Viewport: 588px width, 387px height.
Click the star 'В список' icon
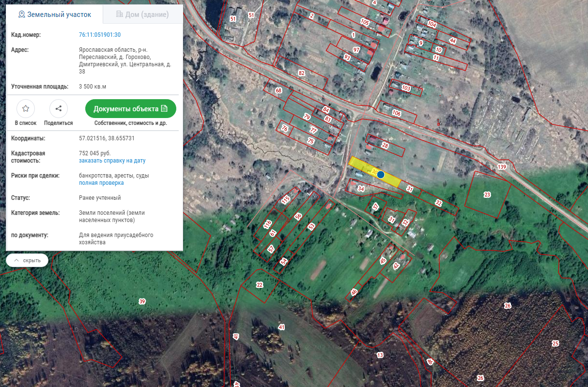pos(26,109)
